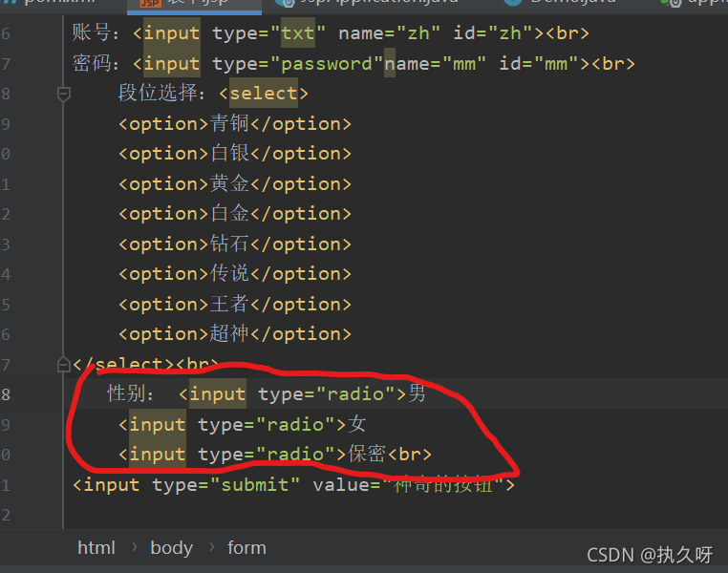This screenshot has width=728, height=573.
Task: Click the "submit" type value
Action: pos(255,485)
